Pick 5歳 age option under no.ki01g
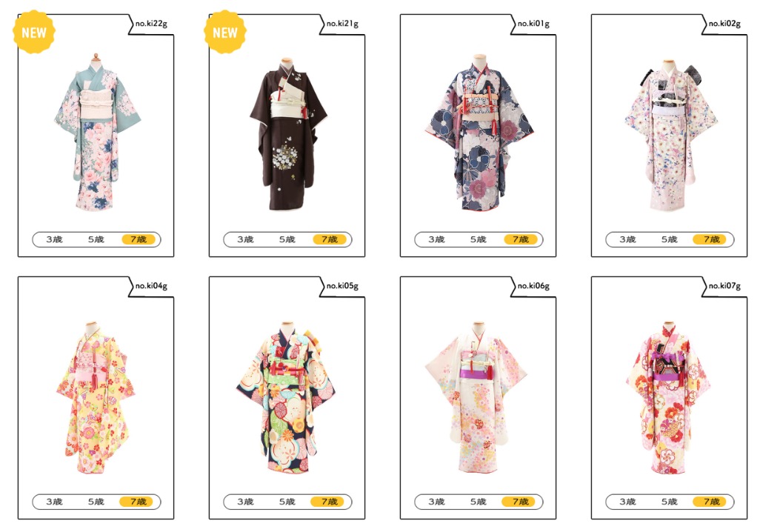This screenshot has width=763, height=532. point(479,239)
